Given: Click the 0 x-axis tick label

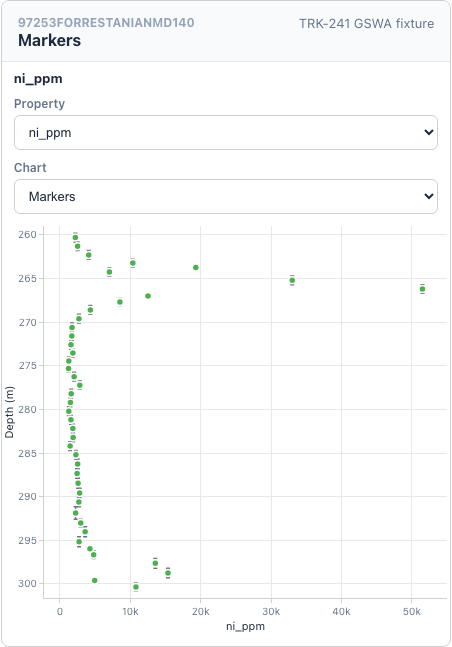Looking at the screenshot, I should coord(60,612).
